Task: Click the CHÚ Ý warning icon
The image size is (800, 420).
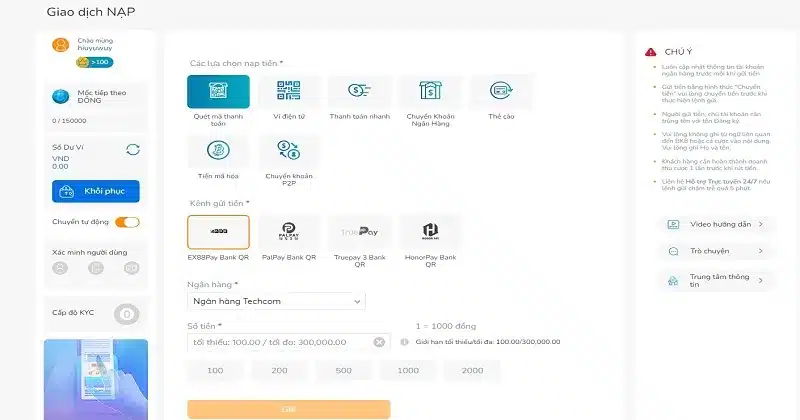Action: [651, 52]
